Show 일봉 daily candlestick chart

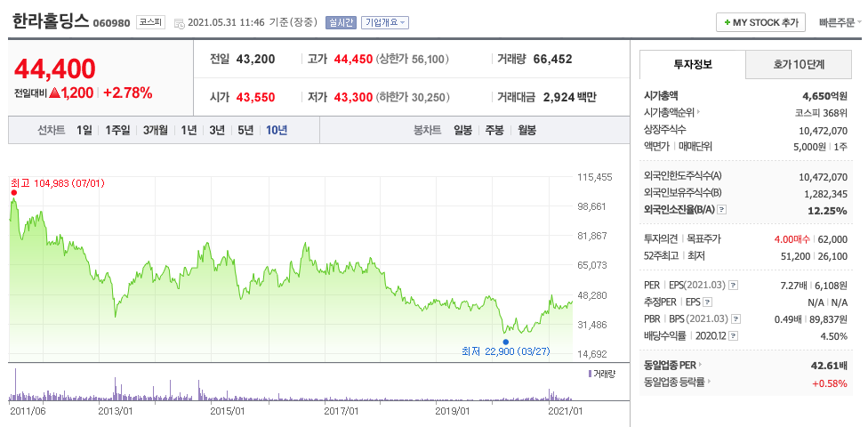[x=462, y=131]
